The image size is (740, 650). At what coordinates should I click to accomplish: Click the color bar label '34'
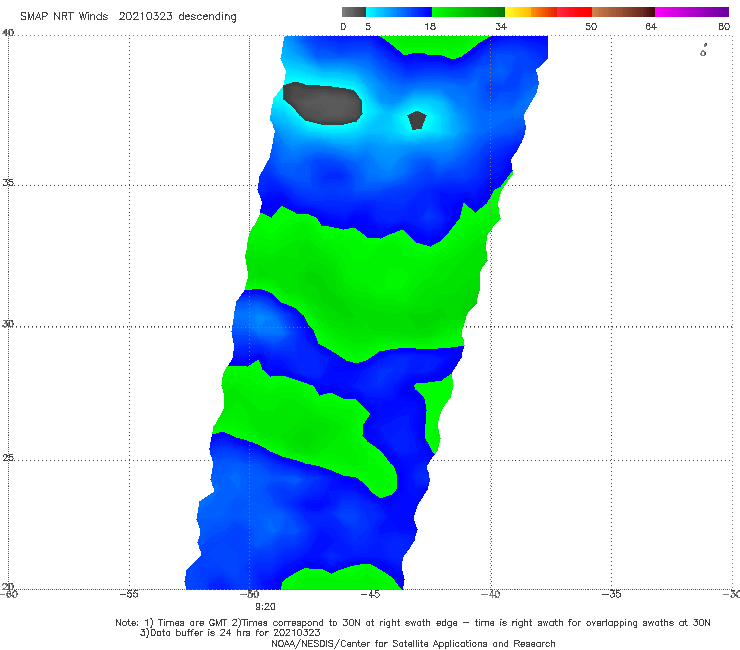[x=501, y=26]
